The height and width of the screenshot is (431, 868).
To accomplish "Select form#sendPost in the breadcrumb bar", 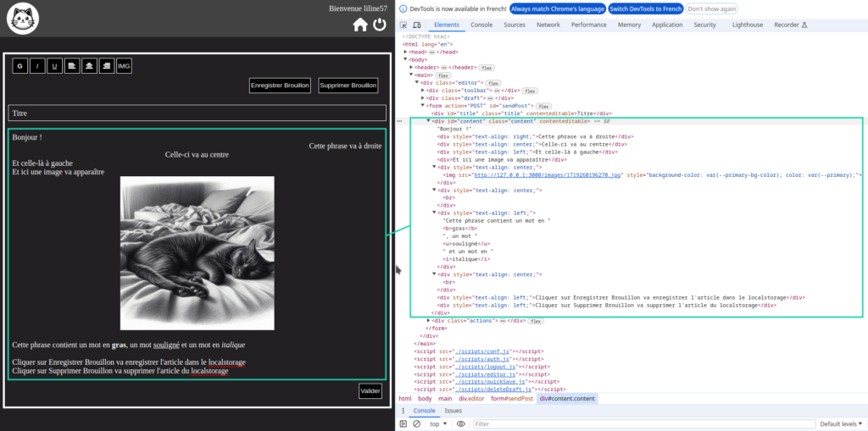I will tap(511, 398).
